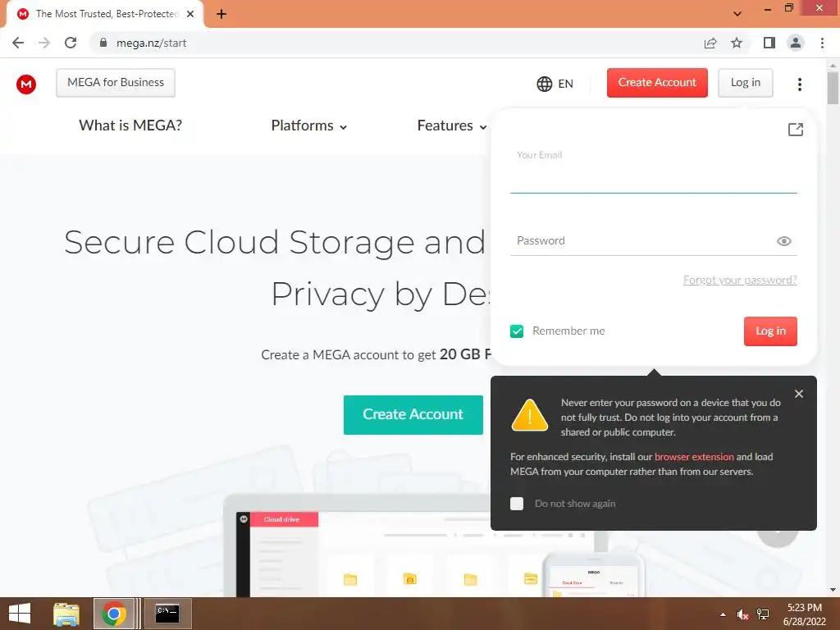The width and height of the screenshot is (840, 630).
Task: Toggle password visibility eye icon
Action: [783, 241]
